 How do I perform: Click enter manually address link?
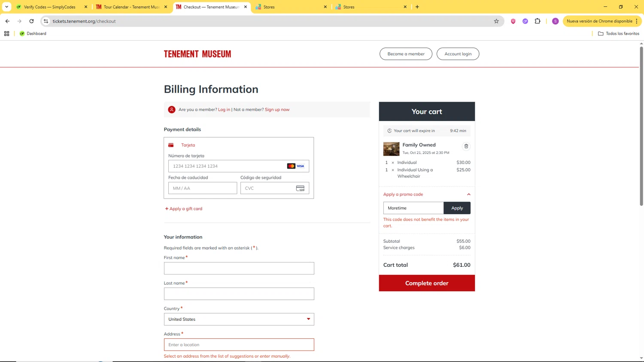point(274,356)
